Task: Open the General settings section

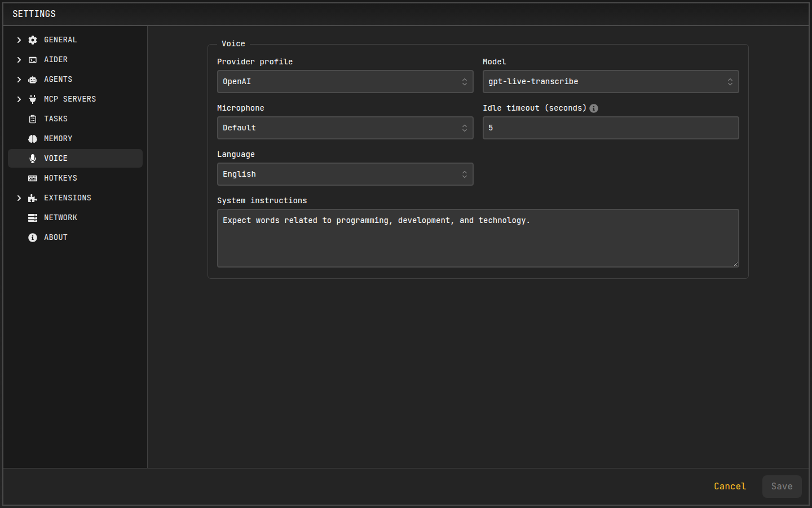Action: 75,40
